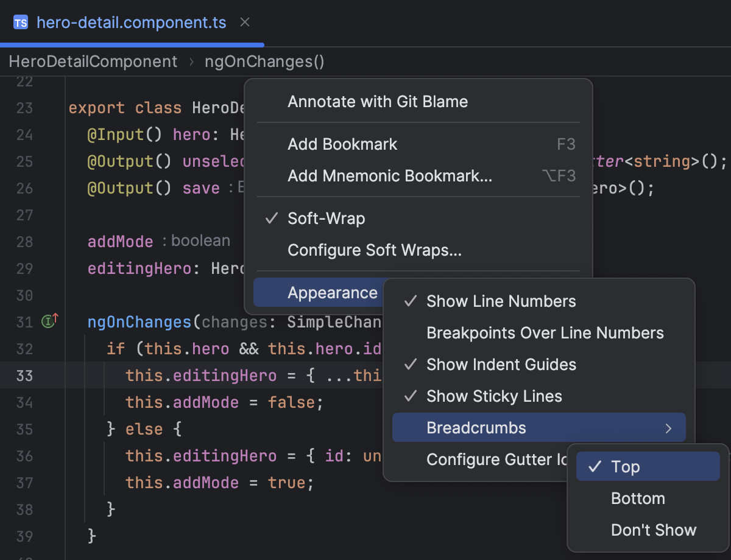Close the hero-detail.component.ts tab
This screenshot has width=731, height=560.
pos(244,23)
